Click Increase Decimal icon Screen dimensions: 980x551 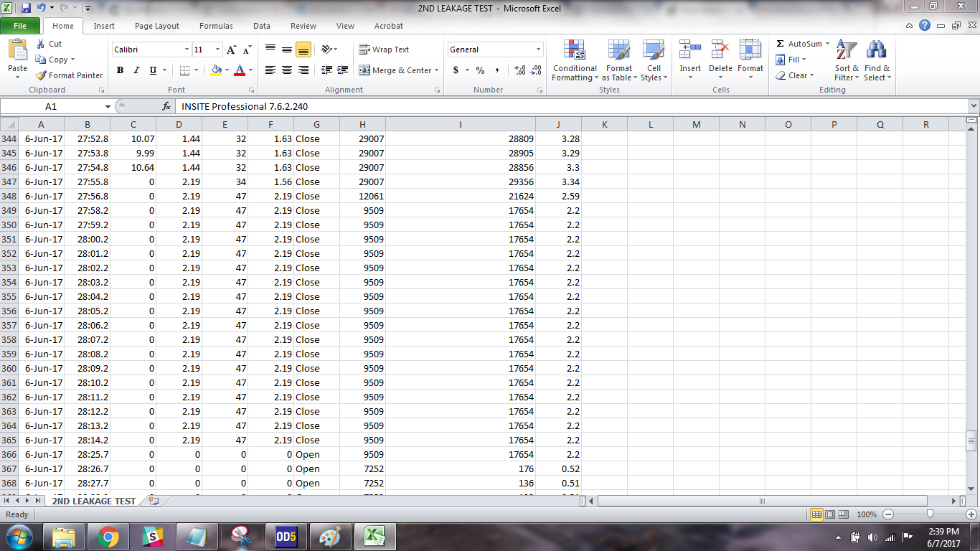tap(520, 70)
